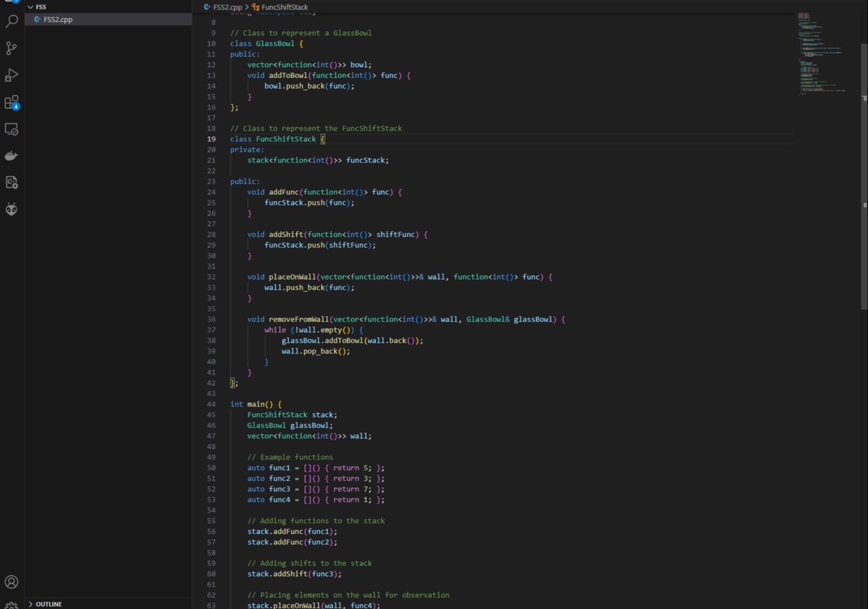Image resolution: width=868 pixels, height=609 pixels.
Task: Open the Docker extension view
Action: pyautogui.click(x=11, y=156)
